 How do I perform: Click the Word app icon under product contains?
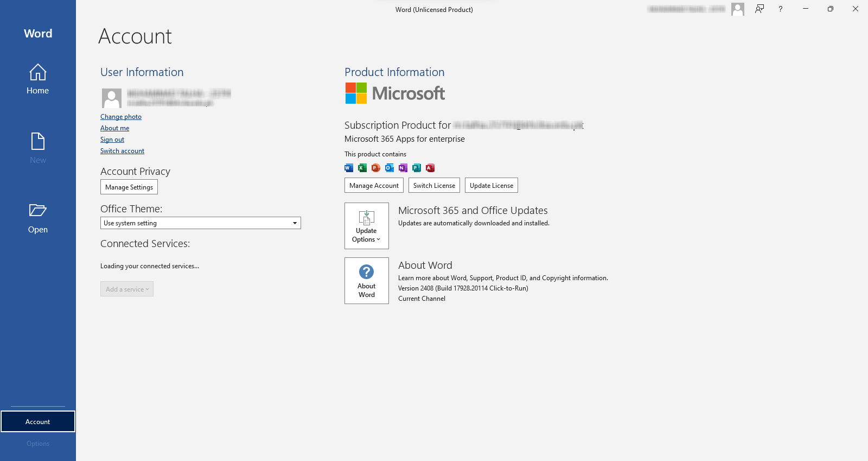[349, 168]
